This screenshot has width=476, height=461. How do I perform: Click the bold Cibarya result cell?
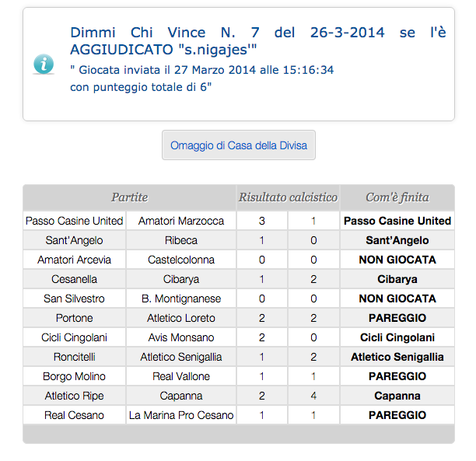(397, 279)
